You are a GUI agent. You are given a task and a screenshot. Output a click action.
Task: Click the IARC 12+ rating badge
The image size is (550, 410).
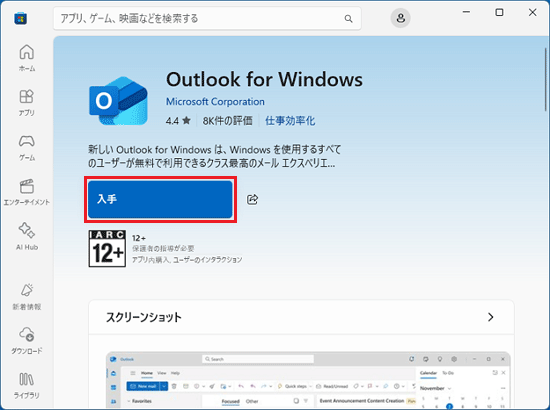click(107, 248)
